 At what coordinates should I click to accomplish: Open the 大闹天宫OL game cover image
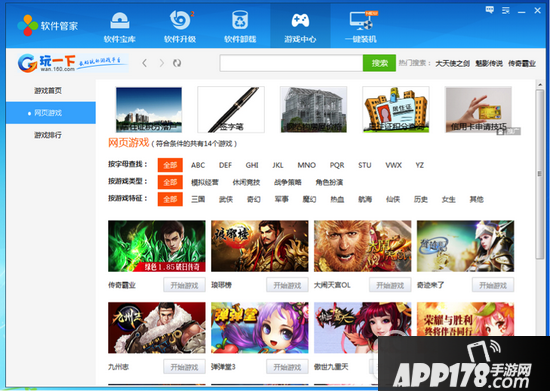[362, 246]
